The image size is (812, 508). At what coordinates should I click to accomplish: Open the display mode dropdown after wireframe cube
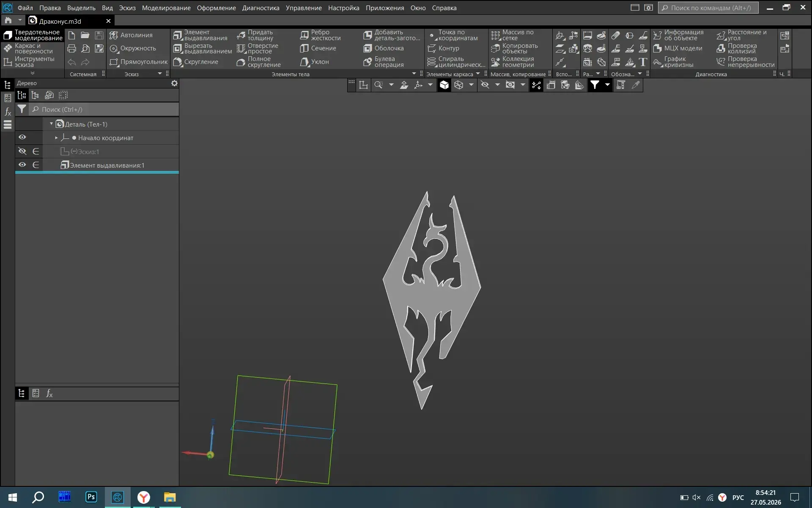click(471, 85)
